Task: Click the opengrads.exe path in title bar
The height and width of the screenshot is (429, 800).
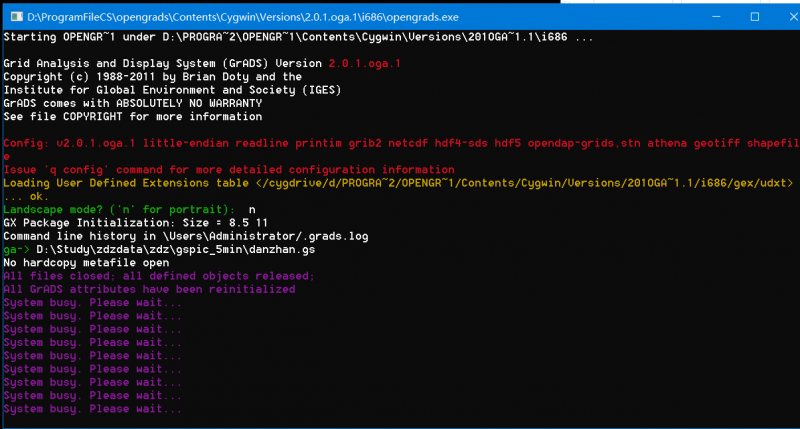Action: tap(228, 14)
